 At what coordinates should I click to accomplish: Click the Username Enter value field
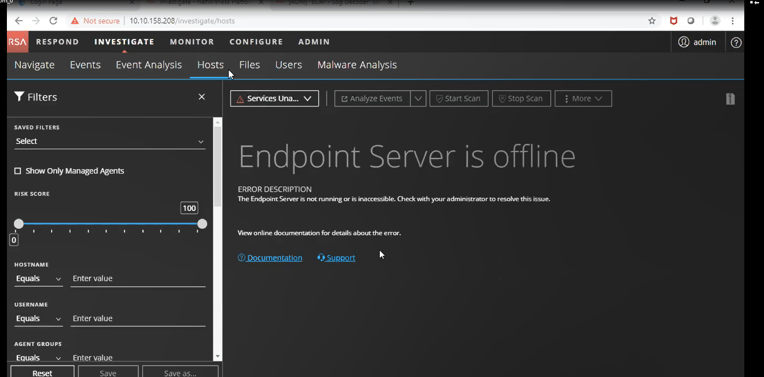tap(138, 319)
